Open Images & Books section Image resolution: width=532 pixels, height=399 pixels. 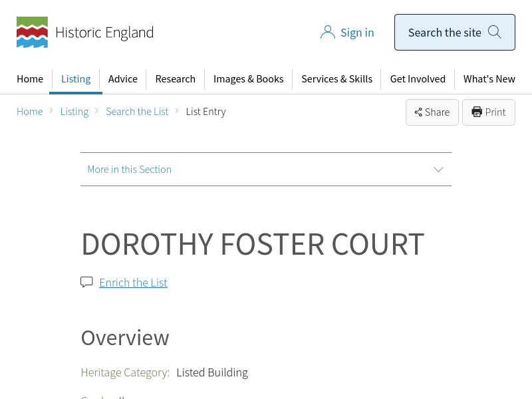click(248, 78)
